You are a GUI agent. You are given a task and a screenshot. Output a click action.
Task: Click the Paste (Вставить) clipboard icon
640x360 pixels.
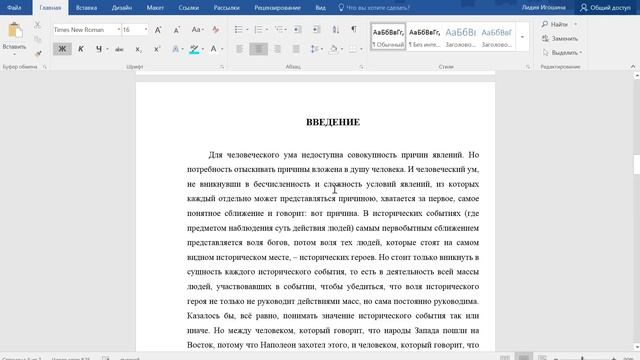[x=15, y=31]
